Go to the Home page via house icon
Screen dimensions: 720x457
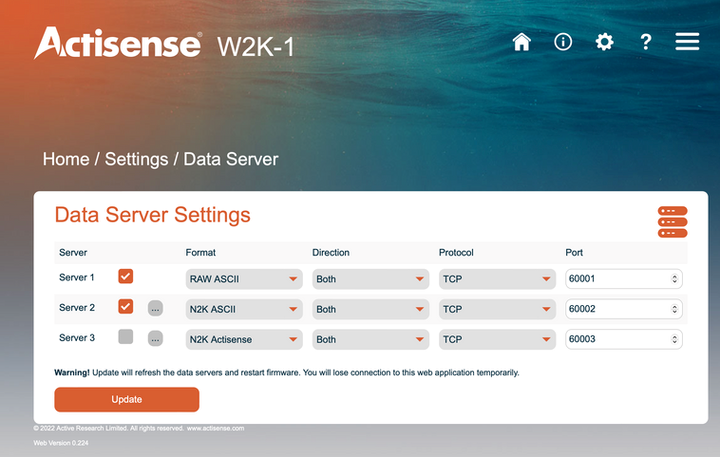pyautogui.click(x=522, y=42)
